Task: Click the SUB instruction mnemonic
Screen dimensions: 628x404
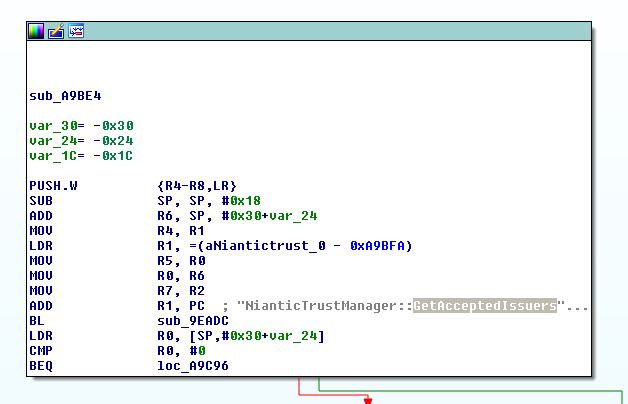Action: (x=41, y=201)
